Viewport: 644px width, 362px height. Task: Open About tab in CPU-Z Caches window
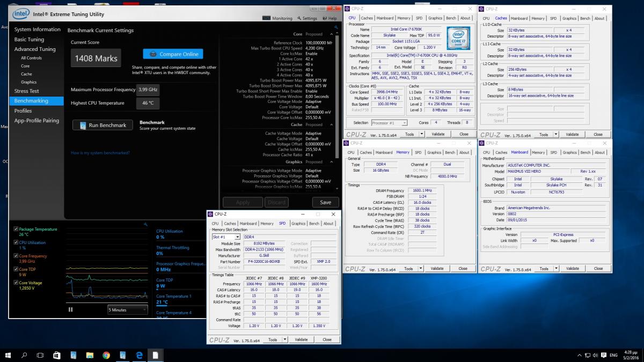tap(599, 18)
